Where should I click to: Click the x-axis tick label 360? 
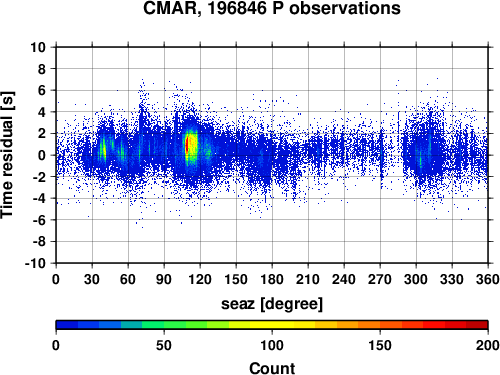tap(488, 279)
